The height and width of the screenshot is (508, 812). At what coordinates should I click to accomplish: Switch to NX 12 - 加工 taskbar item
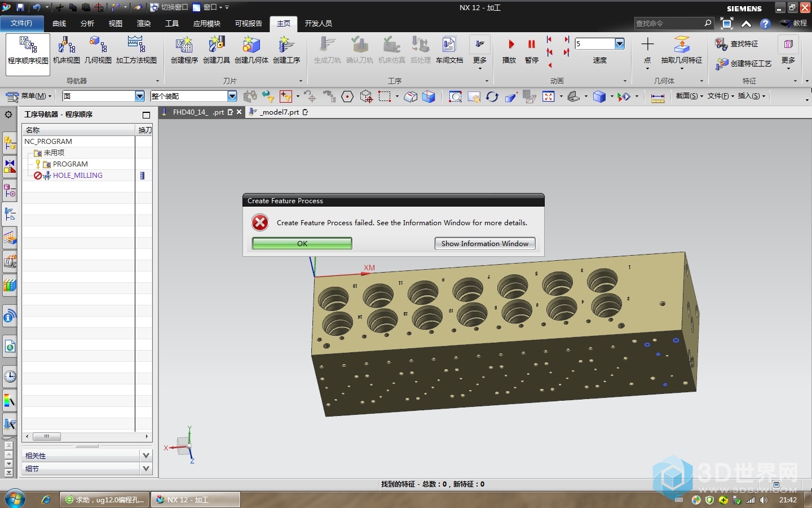196,500
